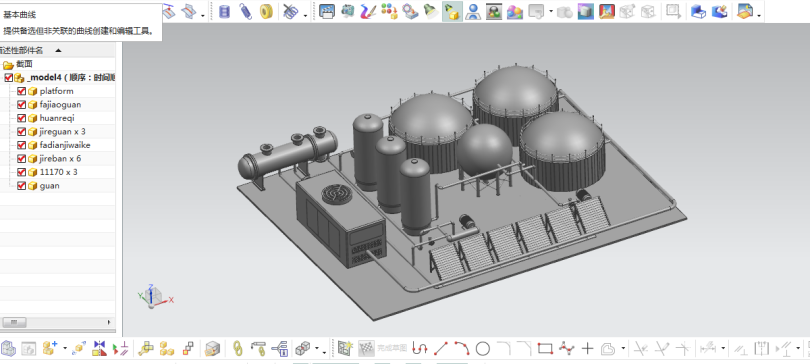Activate the Point (plus) tool
This screenshot has width=810, height=364.
(587, 349)
